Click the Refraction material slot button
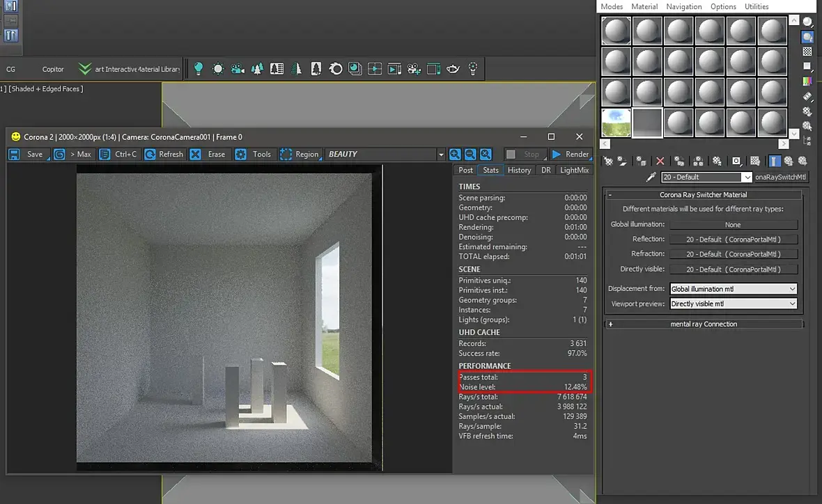The height and width of the screenshot is (504, 822). pyautogui.click(x=734, y=254)
